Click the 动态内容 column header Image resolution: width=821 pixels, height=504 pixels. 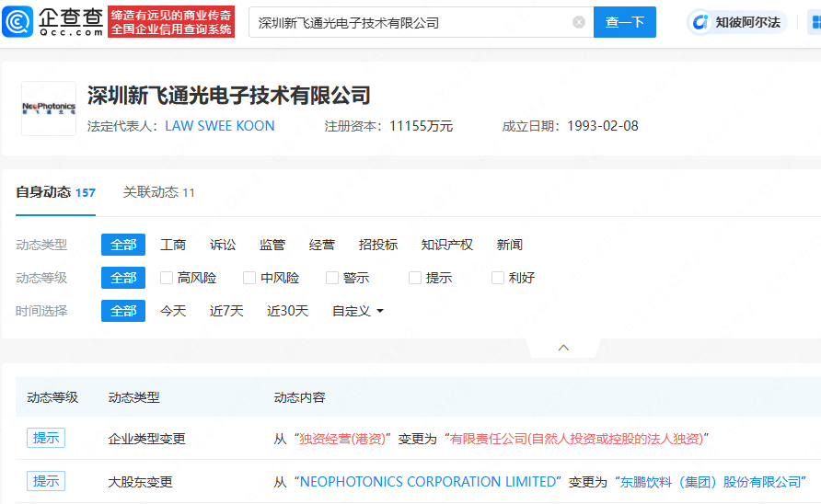pos(299,397)
